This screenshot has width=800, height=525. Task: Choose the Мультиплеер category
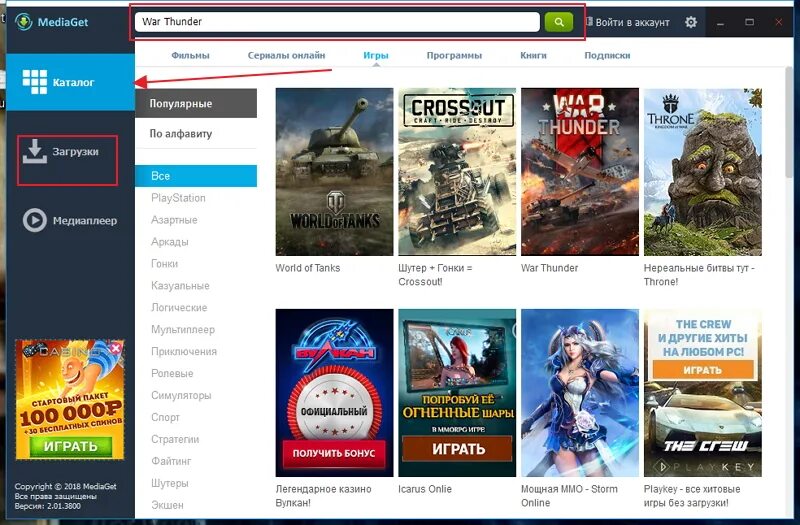[x=183, y=330]
